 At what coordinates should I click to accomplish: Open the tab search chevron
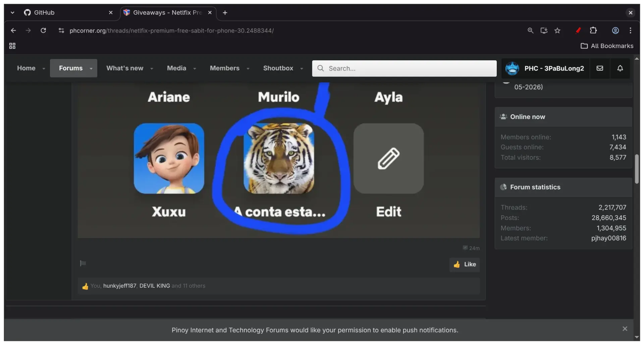coord(12,12)
